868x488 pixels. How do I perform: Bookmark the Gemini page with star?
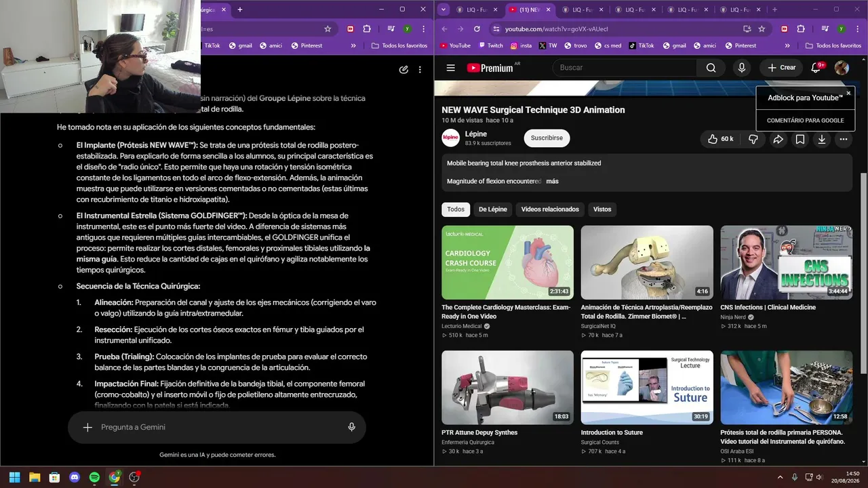(328, 29)
